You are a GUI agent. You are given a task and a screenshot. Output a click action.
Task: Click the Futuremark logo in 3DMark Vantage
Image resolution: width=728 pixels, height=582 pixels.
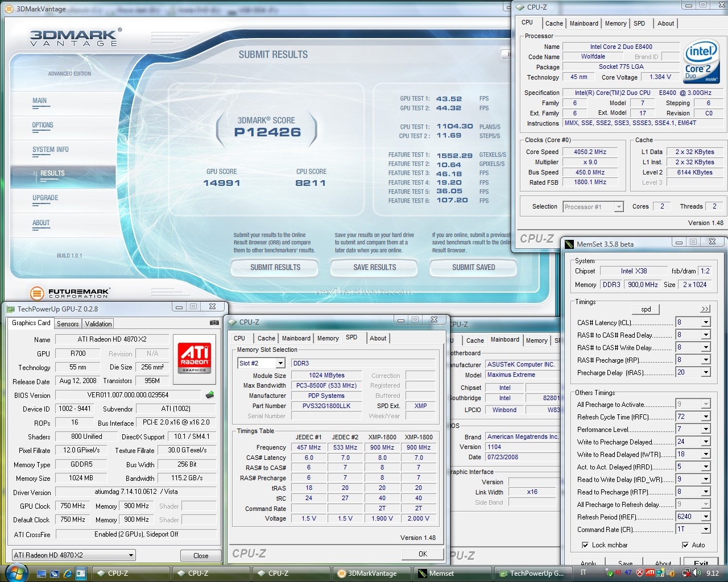click(69, 293)
